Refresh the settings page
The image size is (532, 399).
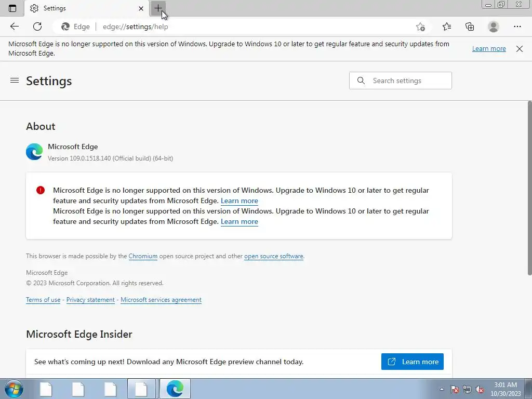37,26
